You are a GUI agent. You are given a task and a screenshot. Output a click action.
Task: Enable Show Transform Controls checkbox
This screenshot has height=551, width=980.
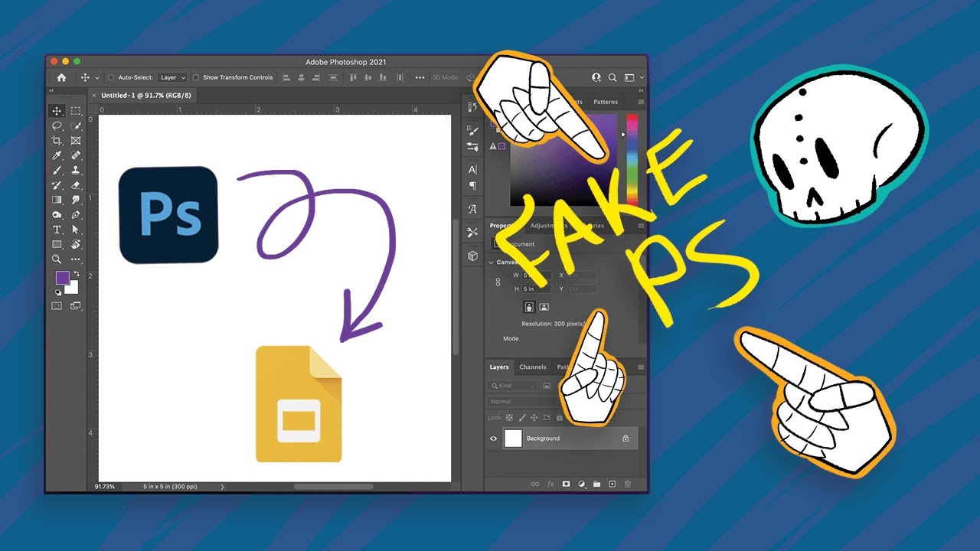pos(196,77)
